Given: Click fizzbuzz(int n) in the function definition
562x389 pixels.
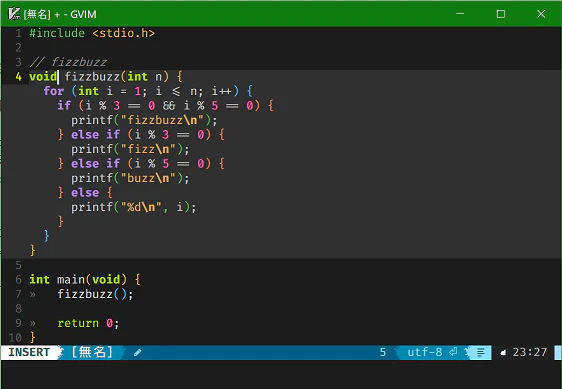Looking at the screenshot, I should pyautogui.click(x=116, y=76).
